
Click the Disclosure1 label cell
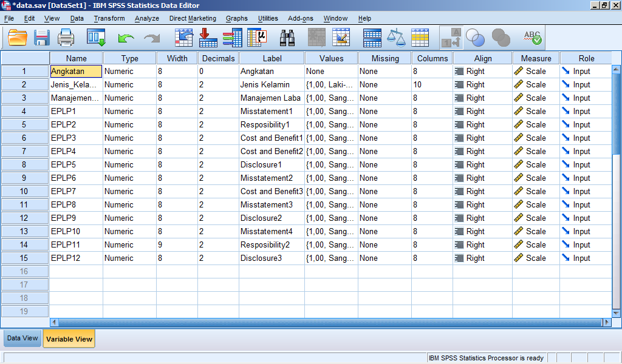click(x=272, y=165)
